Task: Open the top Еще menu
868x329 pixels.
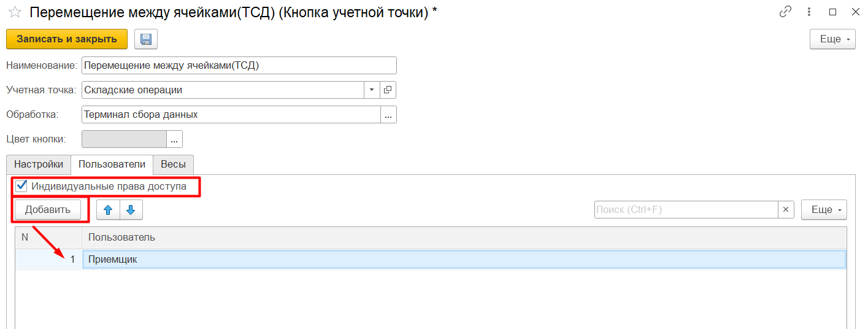Action: tap(832, 39)
